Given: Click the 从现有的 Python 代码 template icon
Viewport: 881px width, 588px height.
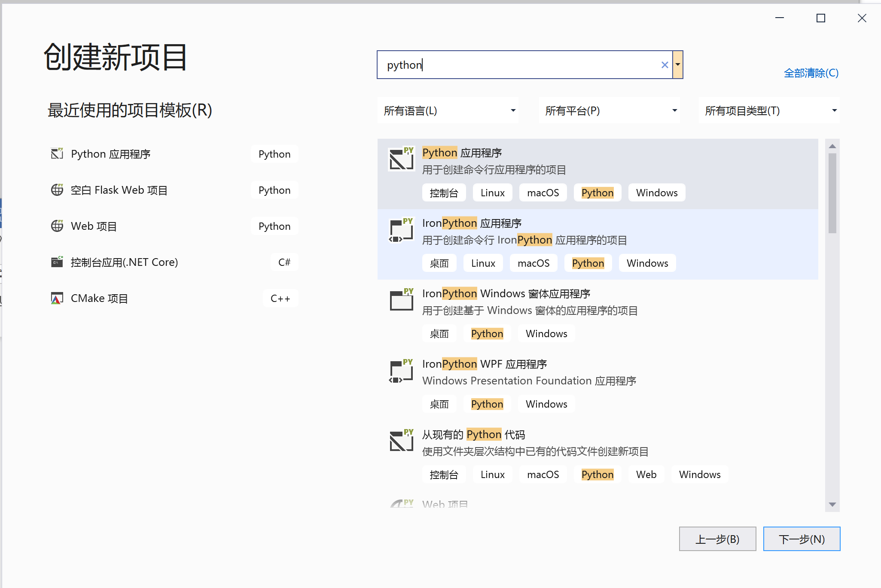Looking at the screenshot, I should pos(401,441).
